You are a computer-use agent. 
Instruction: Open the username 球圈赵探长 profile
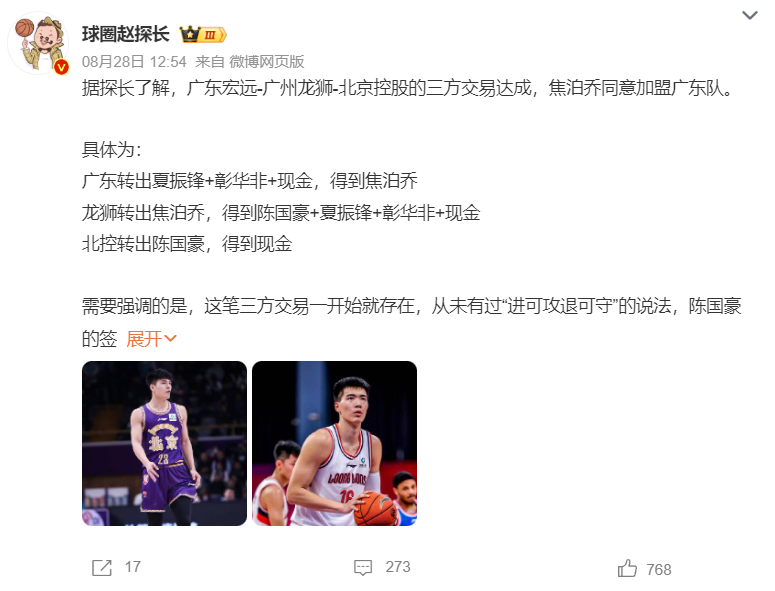click(126, 34)
